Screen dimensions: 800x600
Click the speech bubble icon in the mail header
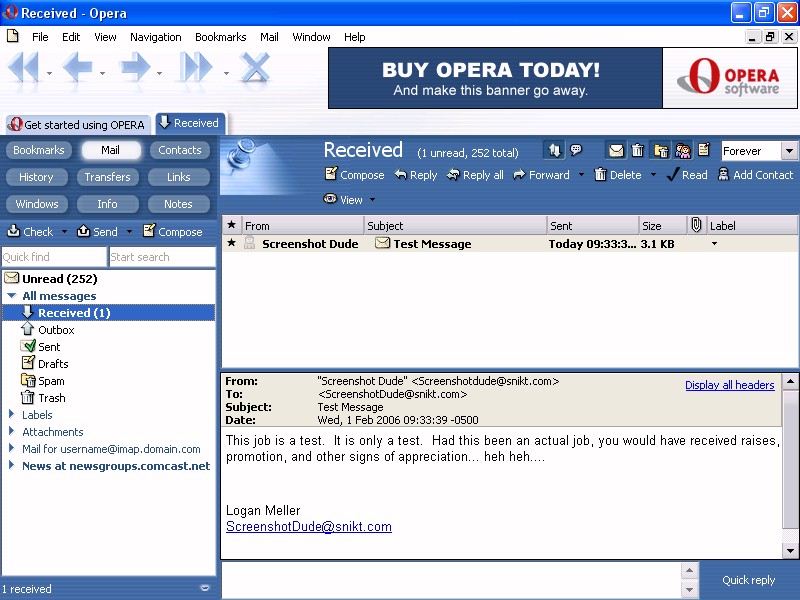click(x=576, y=150)
